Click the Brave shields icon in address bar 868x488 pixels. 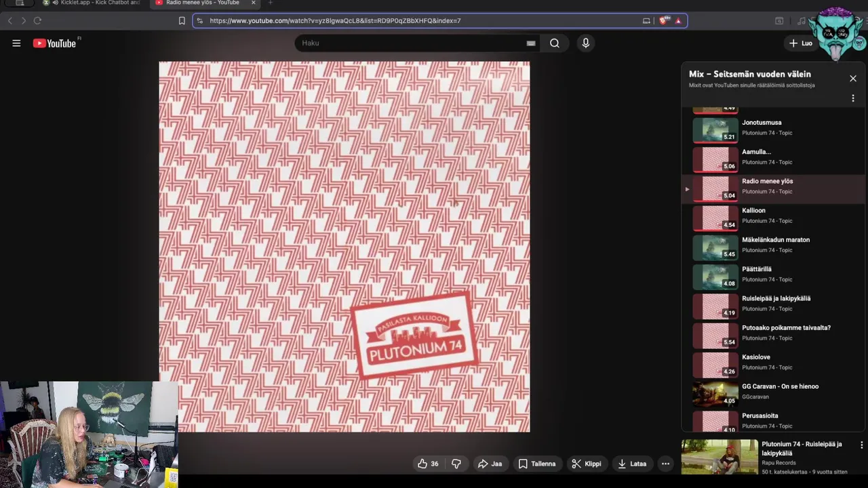coord(663,21)
